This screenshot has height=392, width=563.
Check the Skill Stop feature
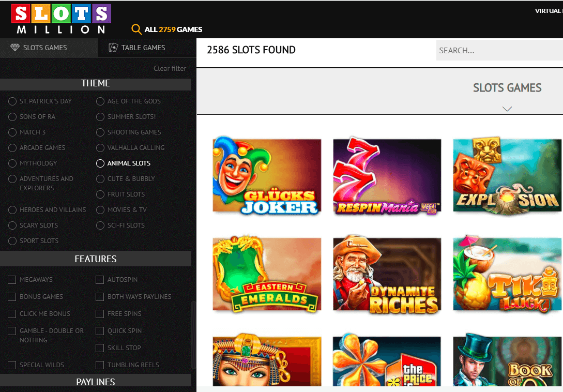click(x=100, y=348)
